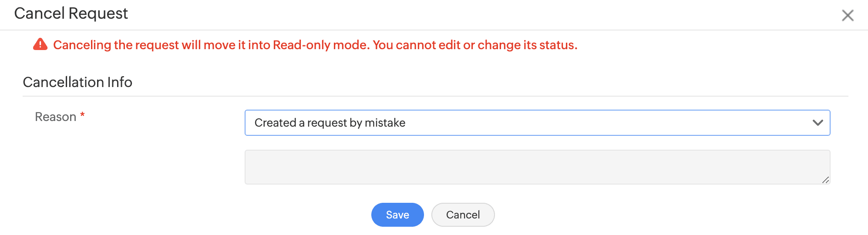Focus the cancellation comments text area

pos(537,167)
